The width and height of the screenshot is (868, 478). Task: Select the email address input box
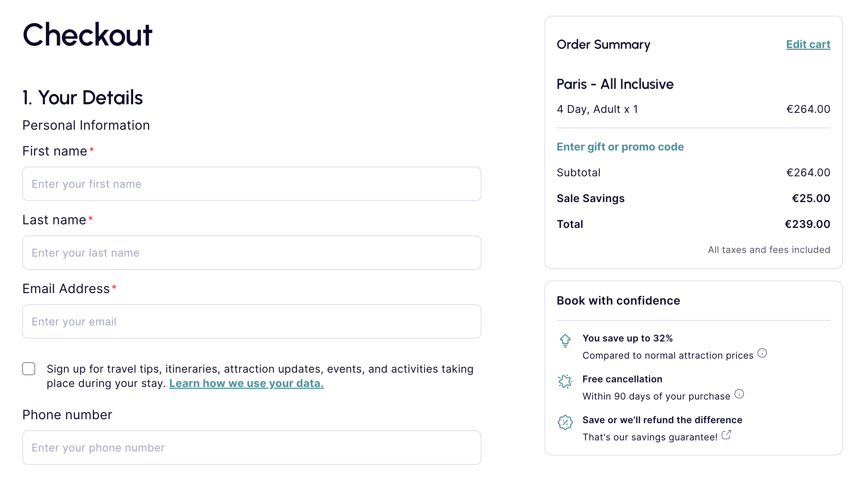pos(252,321)
